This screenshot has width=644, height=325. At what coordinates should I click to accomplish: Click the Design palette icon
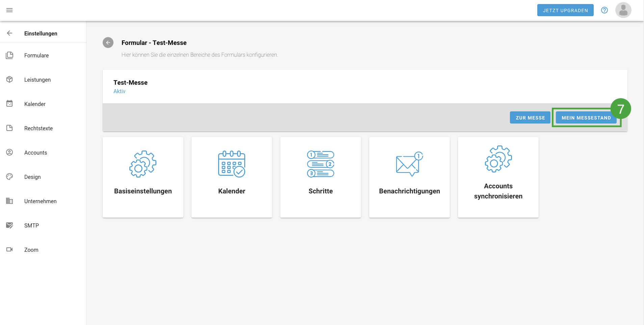pos(9,177)
